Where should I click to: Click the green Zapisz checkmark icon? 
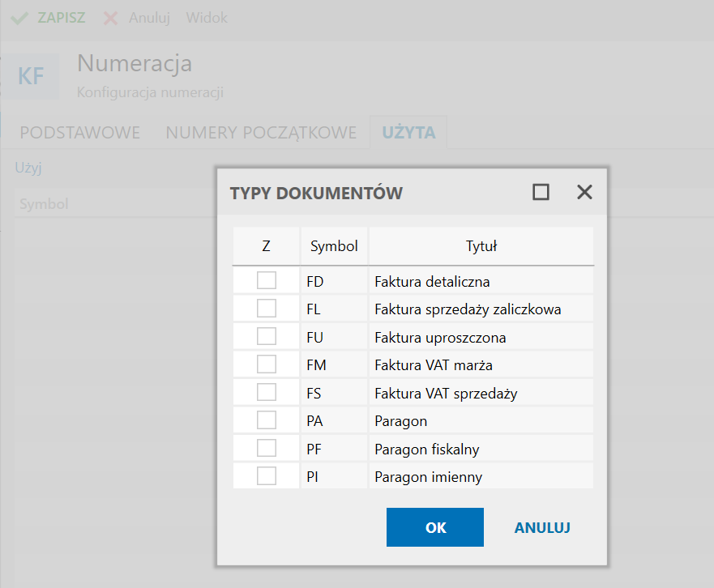click(x=19, y=18)
